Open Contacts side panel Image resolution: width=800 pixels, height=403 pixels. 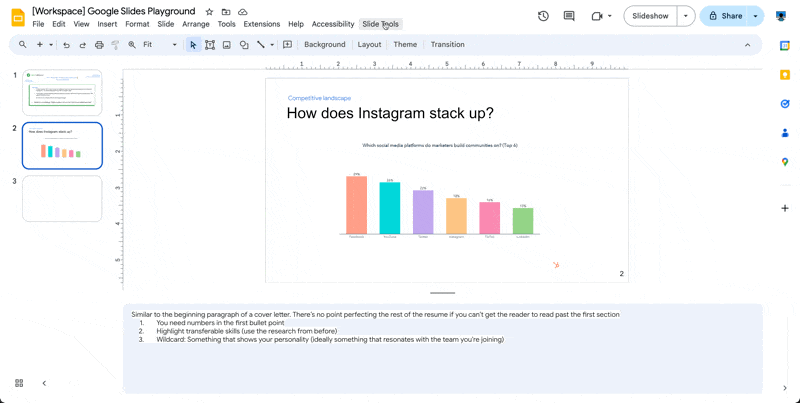(x=785, y=133)
